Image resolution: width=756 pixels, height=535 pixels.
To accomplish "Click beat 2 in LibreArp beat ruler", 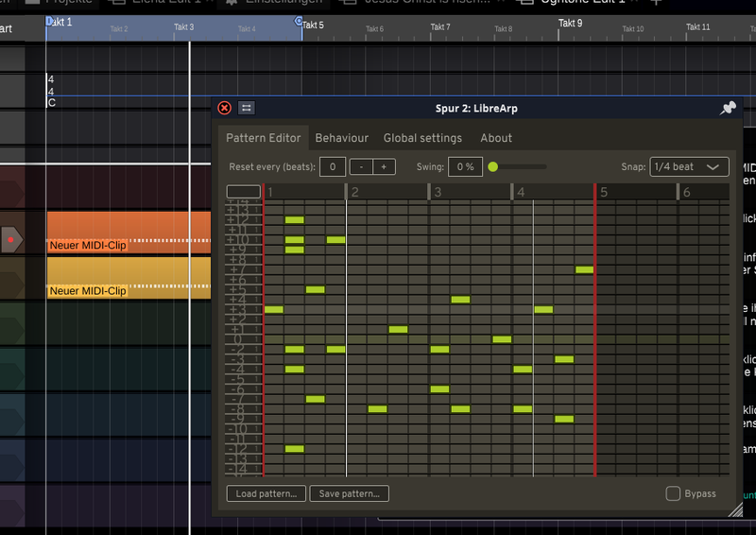I will tap(355, 192).
